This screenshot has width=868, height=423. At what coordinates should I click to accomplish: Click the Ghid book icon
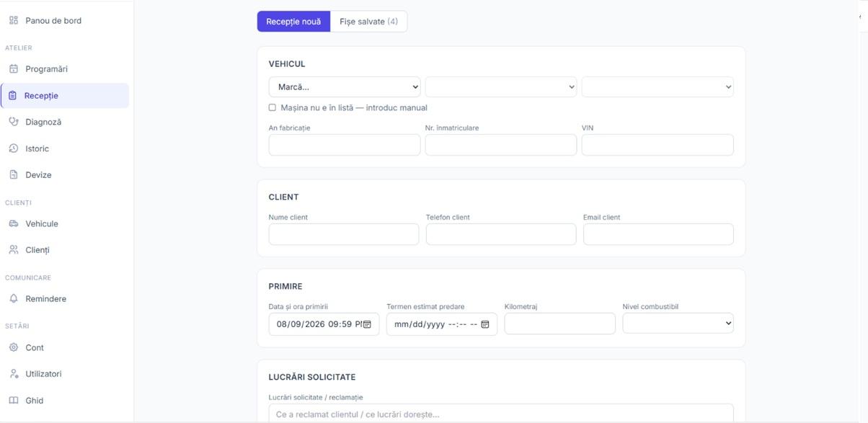[13, 401]
